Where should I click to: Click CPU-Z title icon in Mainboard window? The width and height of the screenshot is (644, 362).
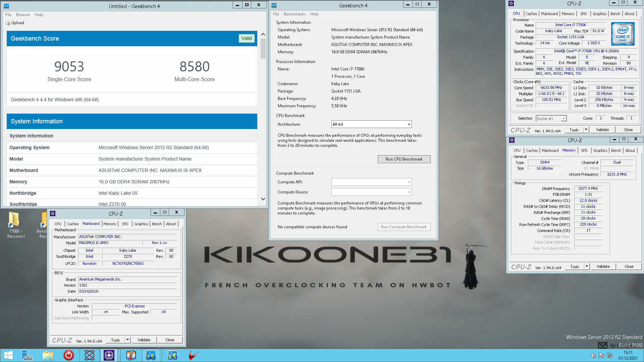coord(53,214)
